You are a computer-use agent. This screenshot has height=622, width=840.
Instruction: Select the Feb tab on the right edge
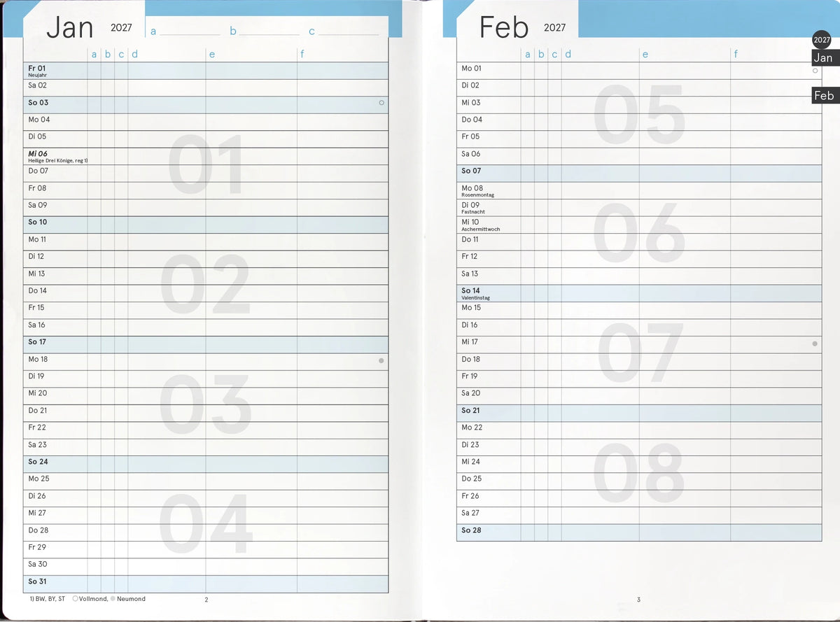[x=825, y=96]
